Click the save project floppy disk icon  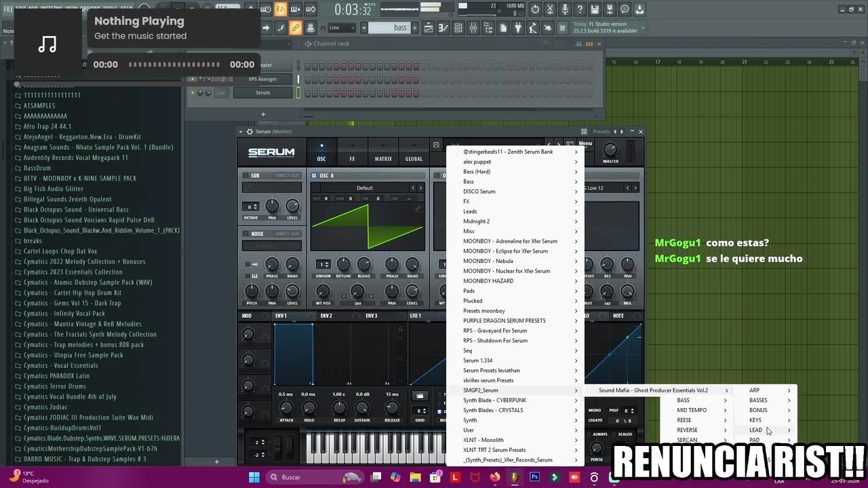tap(595, 9)
